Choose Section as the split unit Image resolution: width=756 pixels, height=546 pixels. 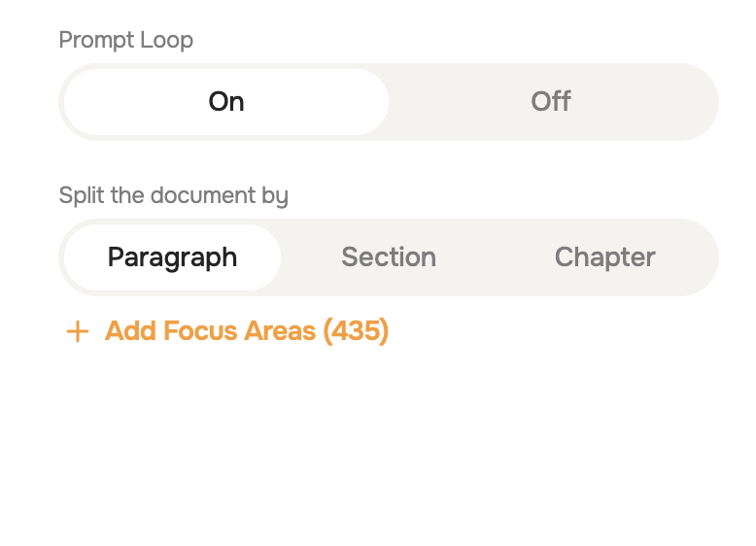389,257
